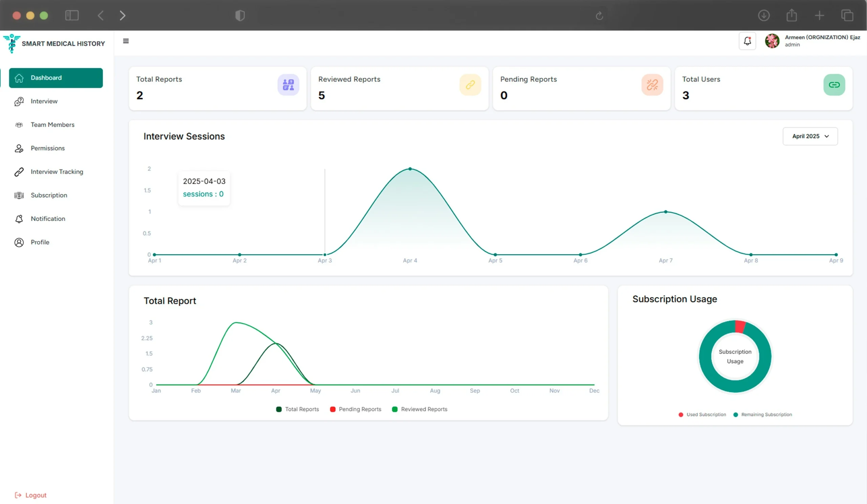Click the Pending Reports broken-link icon
The height and width of the screenshot is (504, 867).
click(652, 85)
